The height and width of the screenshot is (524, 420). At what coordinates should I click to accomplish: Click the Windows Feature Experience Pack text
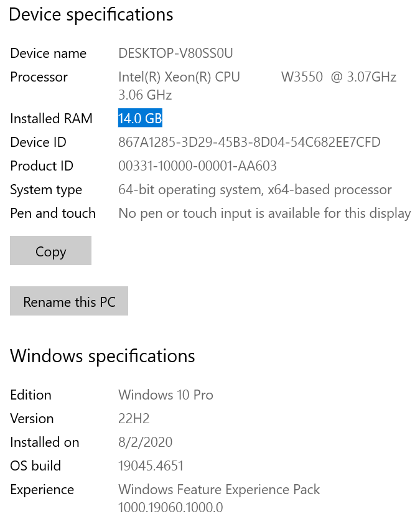[218, 490]
